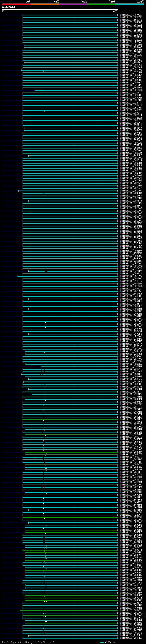Select the UniRef100_A5K3P7 hit label
The width and height of the screenshot is (146, 644).
[131, 593]
